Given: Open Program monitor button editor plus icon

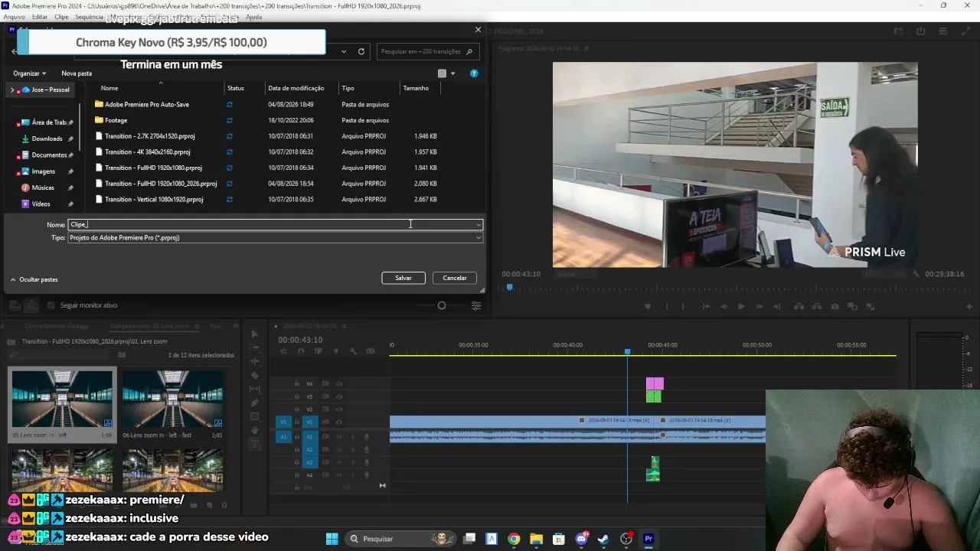Looking at the screenshot, I should coord(969,307).
